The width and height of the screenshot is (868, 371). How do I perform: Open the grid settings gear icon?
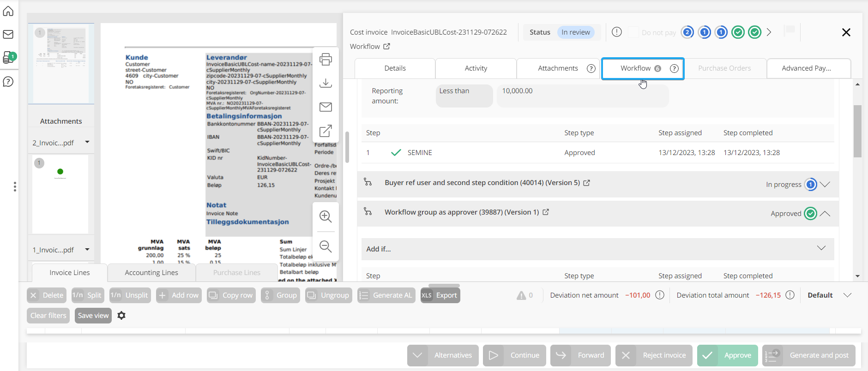pyautogui.click(x=121, y=316)
